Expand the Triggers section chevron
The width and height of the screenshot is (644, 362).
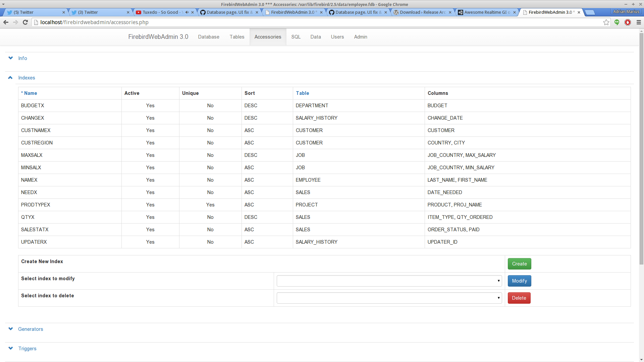coord(11,348)
